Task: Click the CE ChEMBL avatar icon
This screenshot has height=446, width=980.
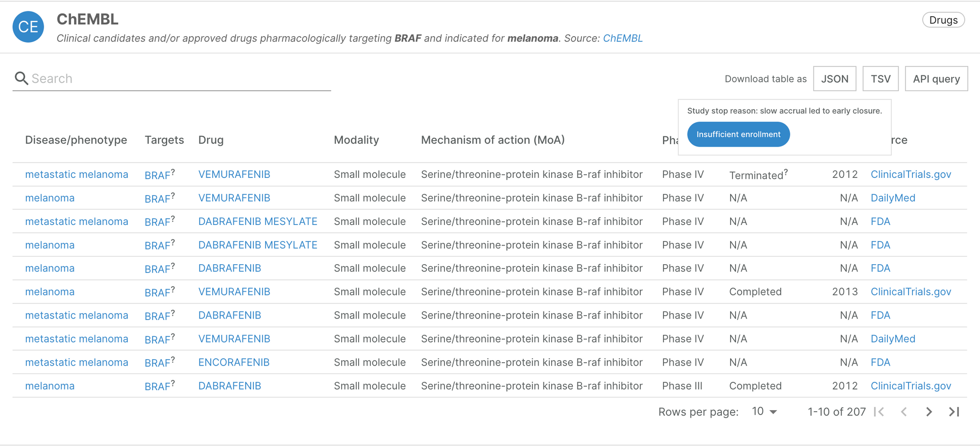Action: (x=28, y=27)
